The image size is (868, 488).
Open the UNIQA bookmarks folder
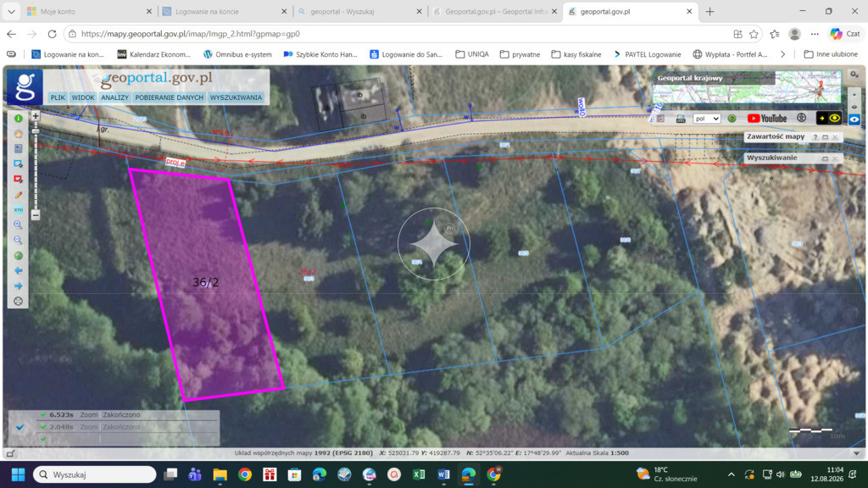tap(472, 54)
